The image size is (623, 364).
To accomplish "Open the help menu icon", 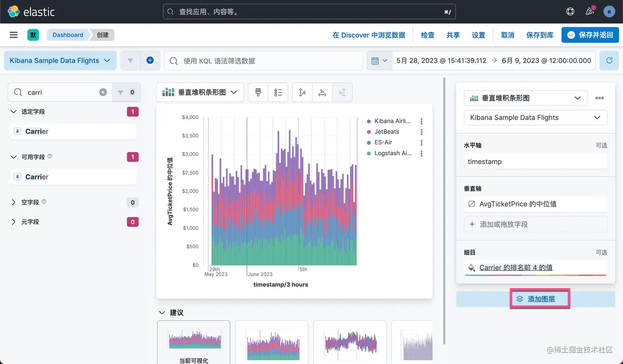I will pos(570,12).
